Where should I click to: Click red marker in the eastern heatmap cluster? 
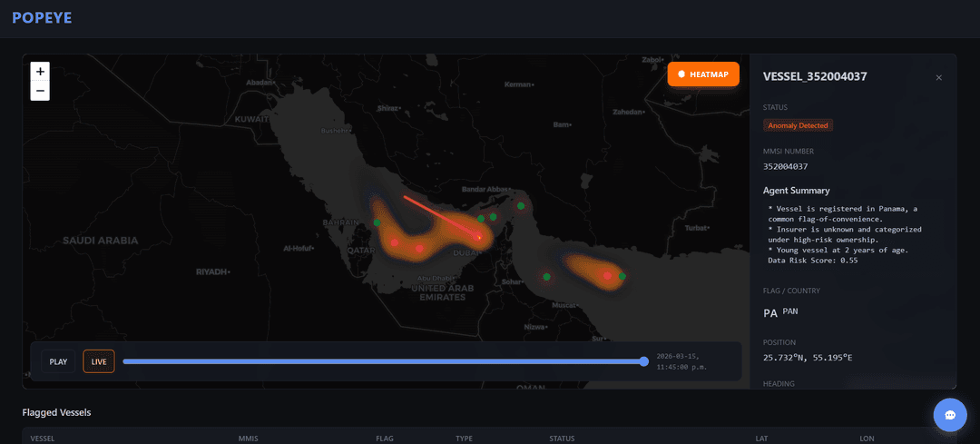(x=607, y=275)
